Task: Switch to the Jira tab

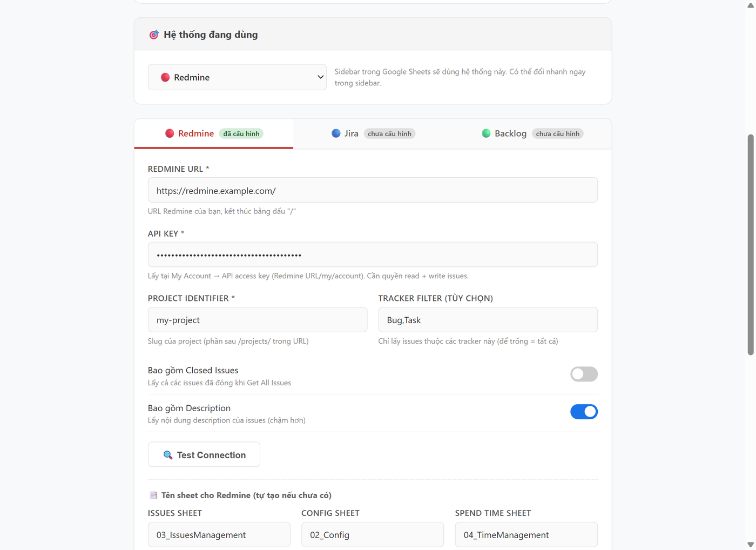Action: (x=373, y=133)
